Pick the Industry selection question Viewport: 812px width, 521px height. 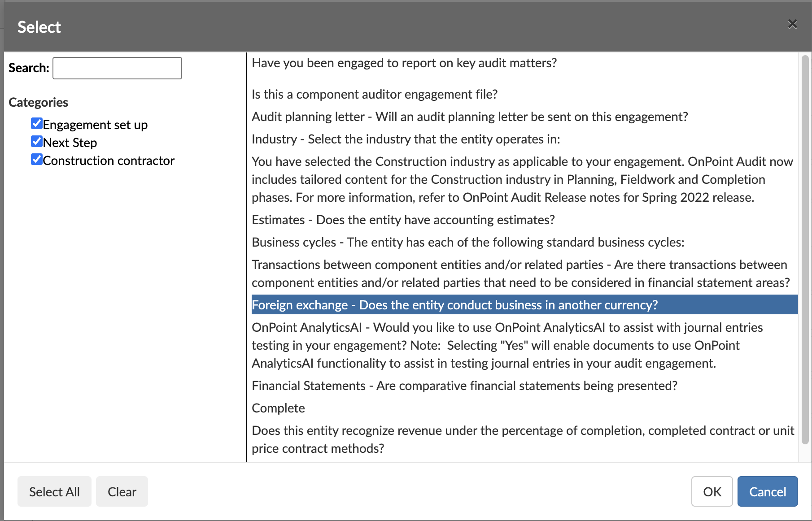click(524, 139)
